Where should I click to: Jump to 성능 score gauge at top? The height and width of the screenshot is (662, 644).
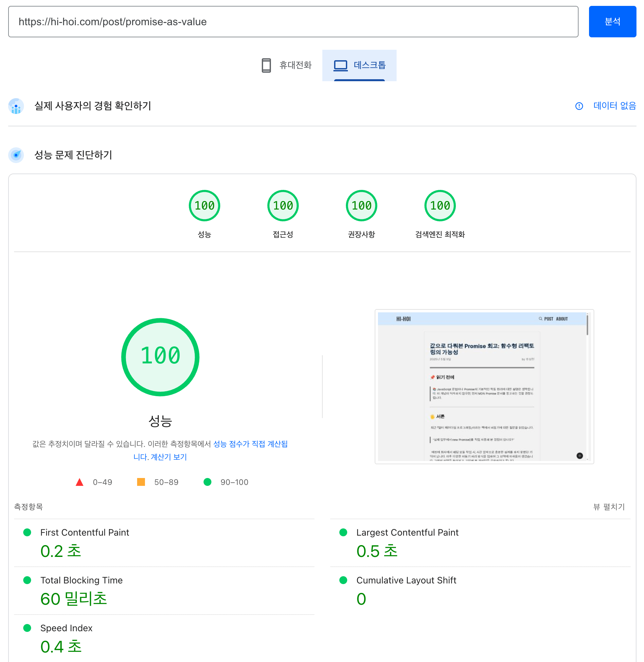[204, 206]
